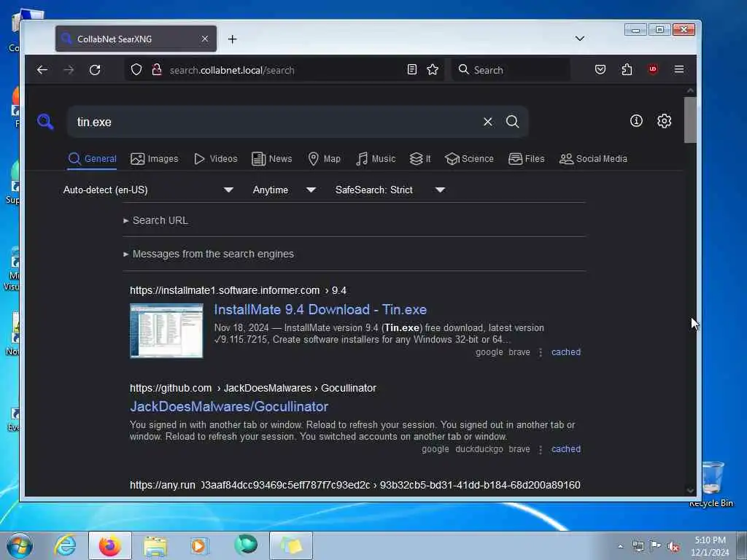Open Windows Explorer from the taskbar

pyautogui.click(x=155, y=545)
